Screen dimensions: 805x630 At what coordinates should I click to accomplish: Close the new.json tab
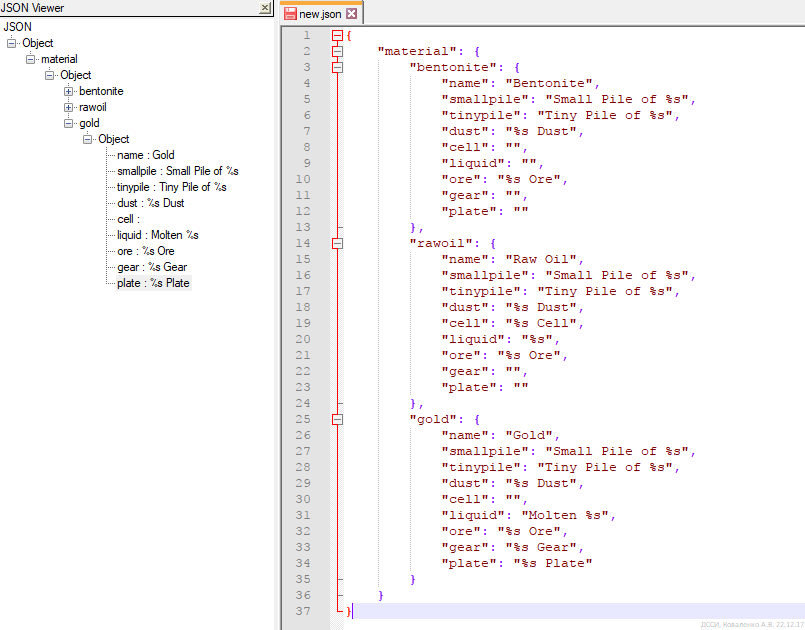(x=351, y=14)
